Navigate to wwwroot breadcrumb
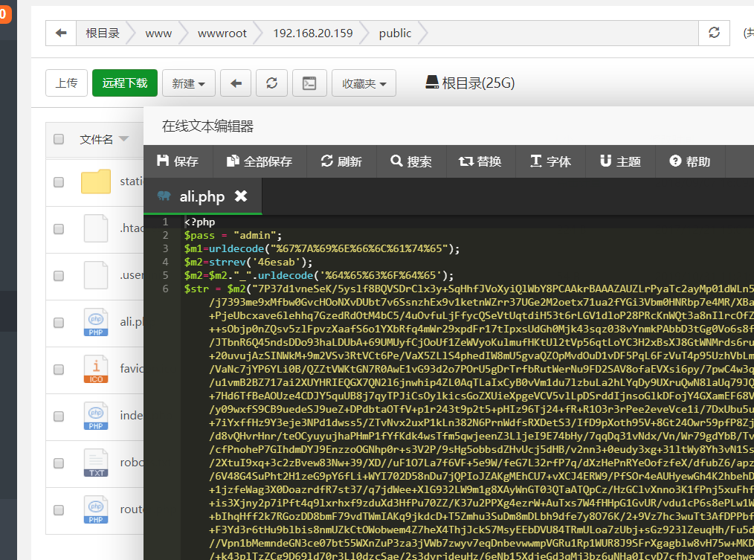 (222, 33)
